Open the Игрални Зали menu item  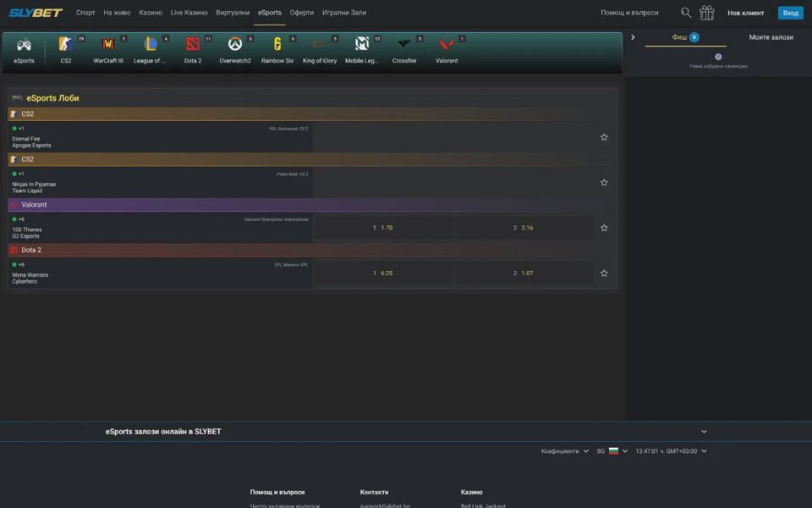344,13
